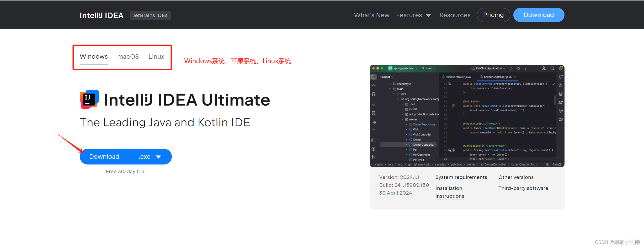The image size is (644, 247).
Task: Click the Notifications bell in IDE preview
Action: [x=561, y=77]
